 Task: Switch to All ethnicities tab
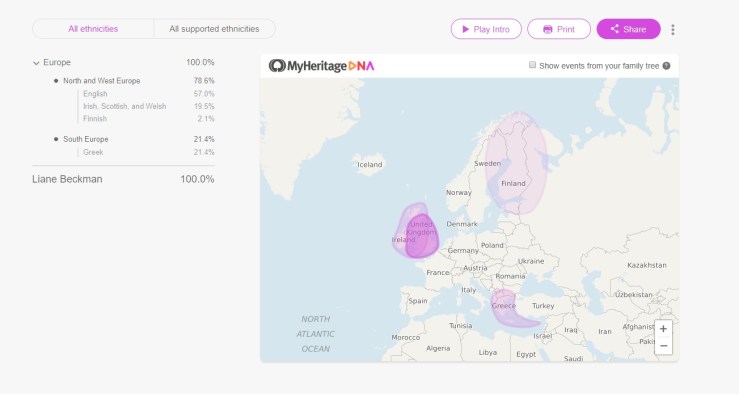[93, 29]
